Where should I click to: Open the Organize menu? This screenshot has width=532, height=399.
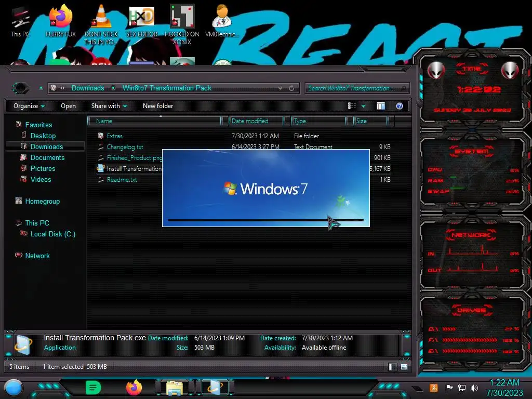[x=29, y=106]
